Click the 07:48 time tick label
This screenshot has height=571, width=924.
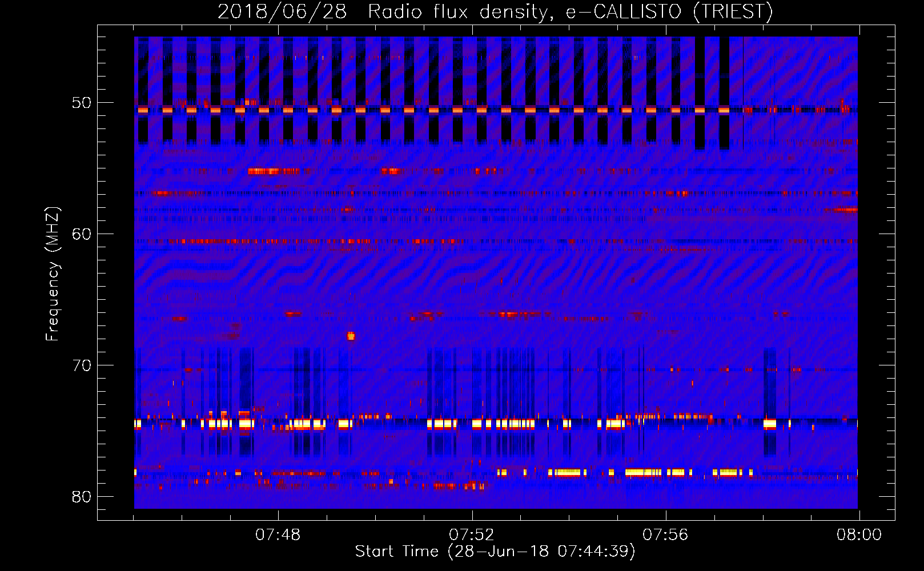click(x=278, y=535)
